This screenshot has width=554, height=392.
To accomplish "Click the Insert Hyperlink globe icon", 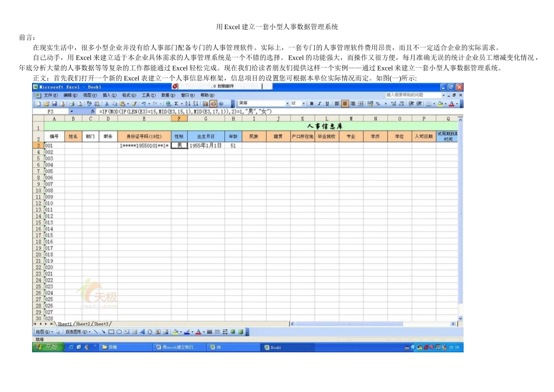I will [168, 104].
